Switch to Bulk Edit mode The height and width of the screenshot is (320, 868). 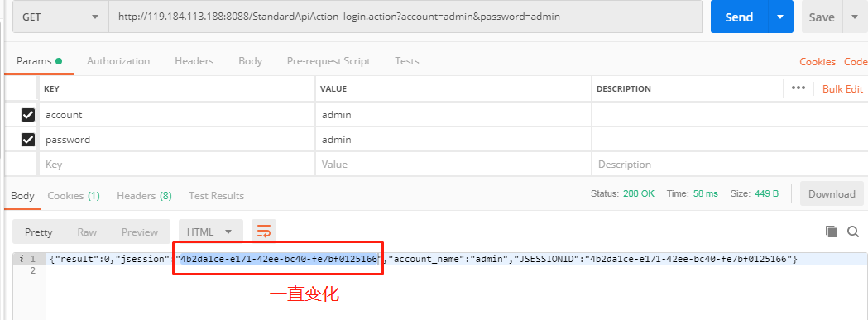click(x=842, y=88)
